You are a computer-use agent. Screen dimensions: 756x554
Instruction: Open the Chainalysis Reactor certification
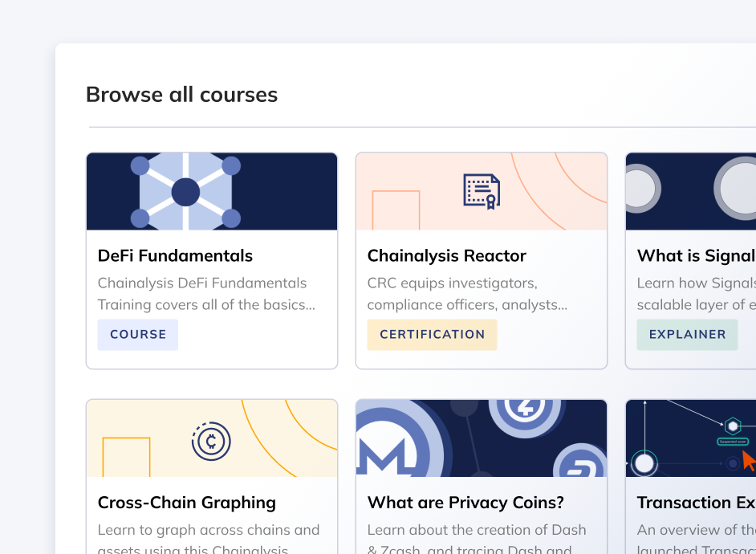(x=446, y=255)
